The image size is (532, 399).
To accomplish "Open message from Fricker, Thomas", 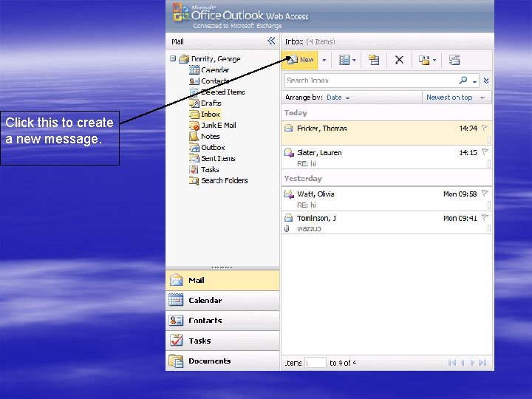I will point(386,133).
